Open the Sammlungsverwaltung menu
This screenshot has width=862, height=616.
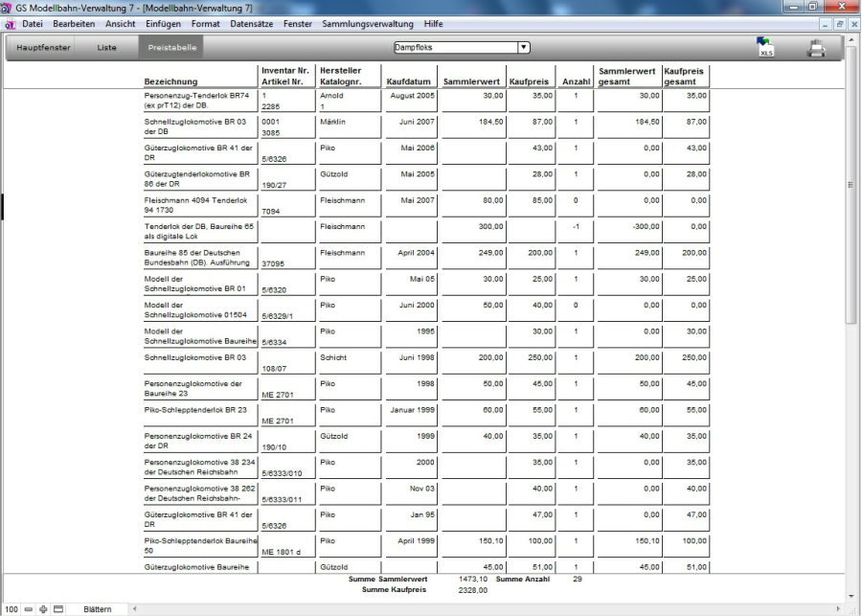[x=368, y=24]
